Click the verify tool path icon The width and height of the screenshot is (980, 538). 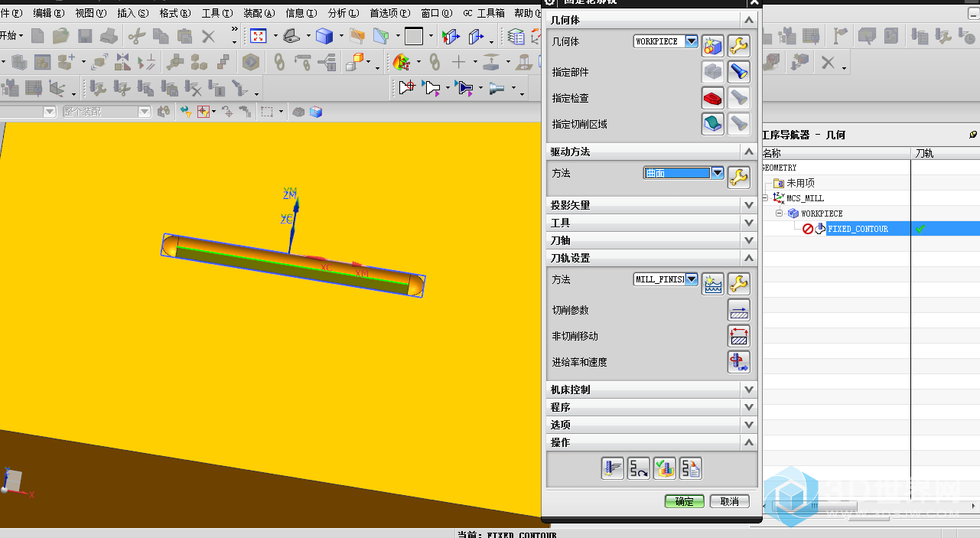(x=665, y=468)
